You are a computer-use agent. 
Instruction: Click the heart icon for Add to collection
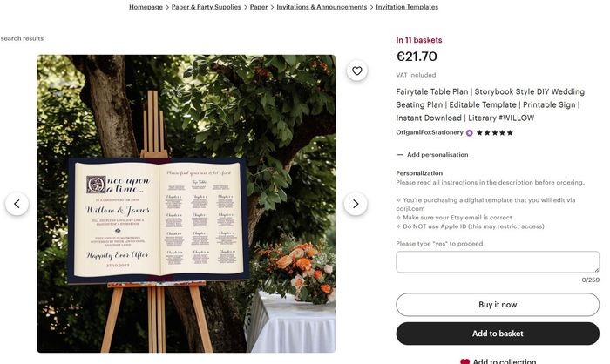[464, 361]
